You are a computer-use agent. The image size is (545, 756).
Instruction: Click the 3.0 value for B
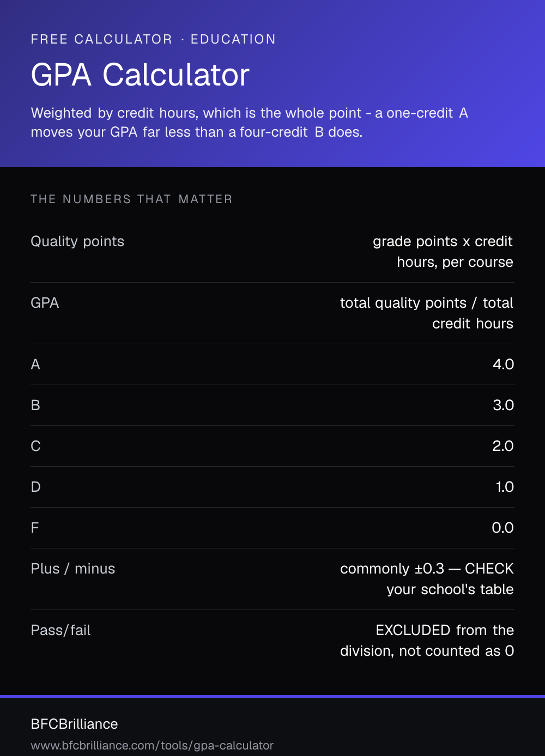[503, 405]
